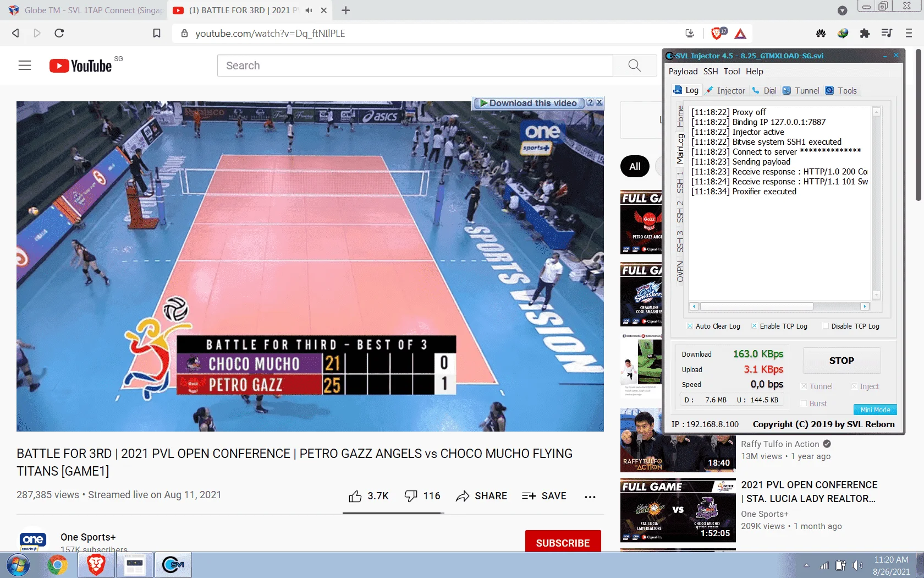Open the Help menu in SVL Injector
This screenshot has height=578, width=924.
click(x=754, y=72)
